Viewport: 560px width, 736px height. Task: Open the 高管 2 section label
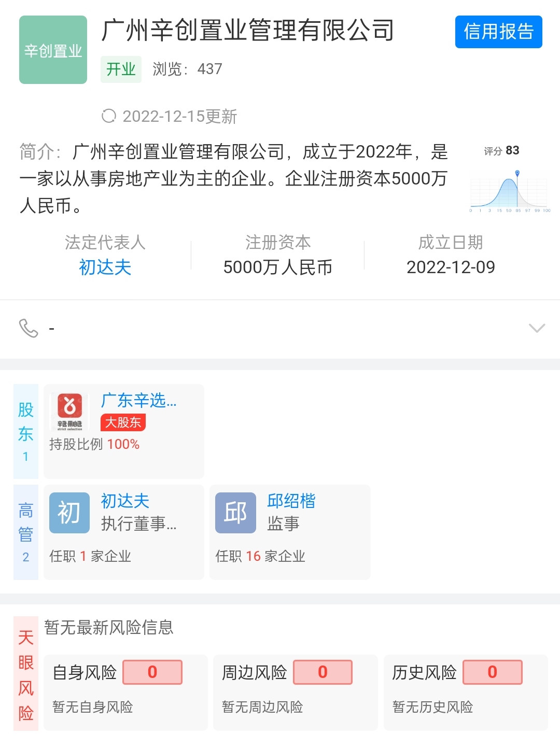coord(26,532)
